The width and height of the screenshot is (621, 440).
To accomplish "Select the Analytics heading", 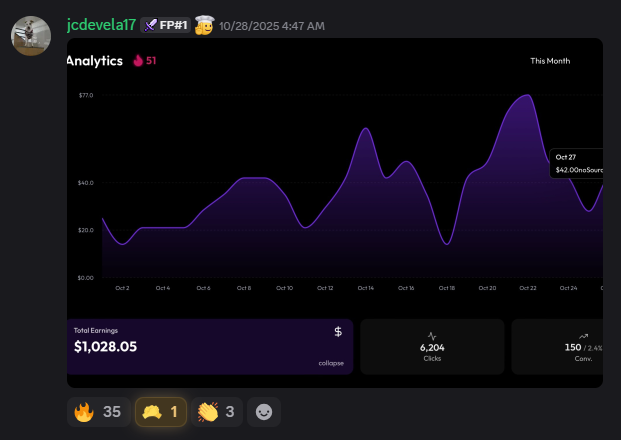I will click(95, 61).
